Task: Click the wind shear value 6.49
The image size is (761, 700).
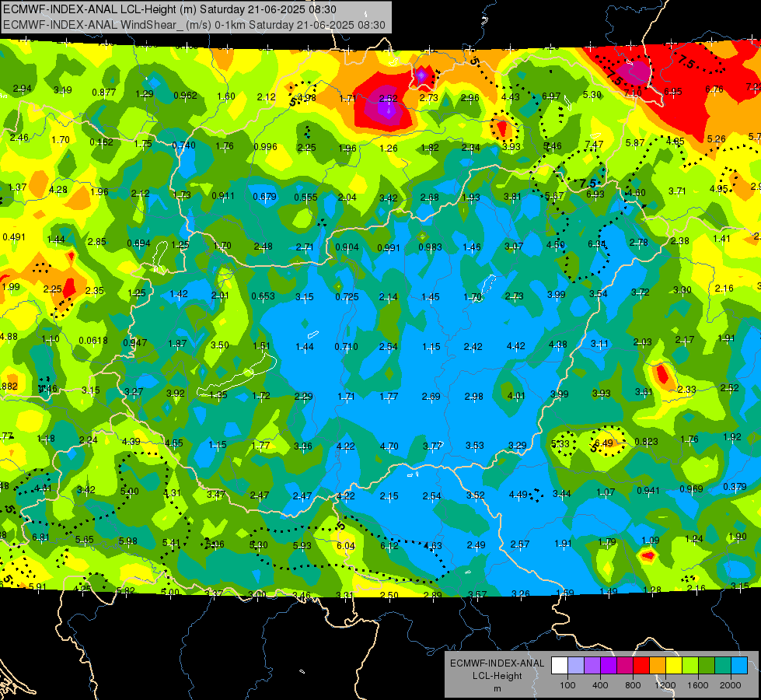Action: point(604,443)
